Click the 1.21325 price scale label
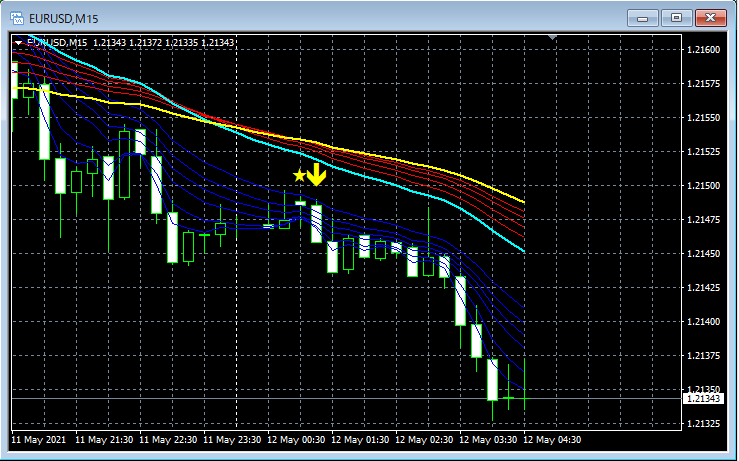 pyautogui.click(x=704, y=424)
